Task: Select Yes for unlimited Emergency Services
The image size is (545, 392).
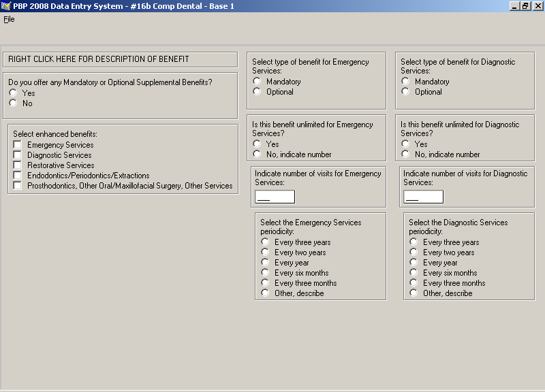Action: [257, 144]
